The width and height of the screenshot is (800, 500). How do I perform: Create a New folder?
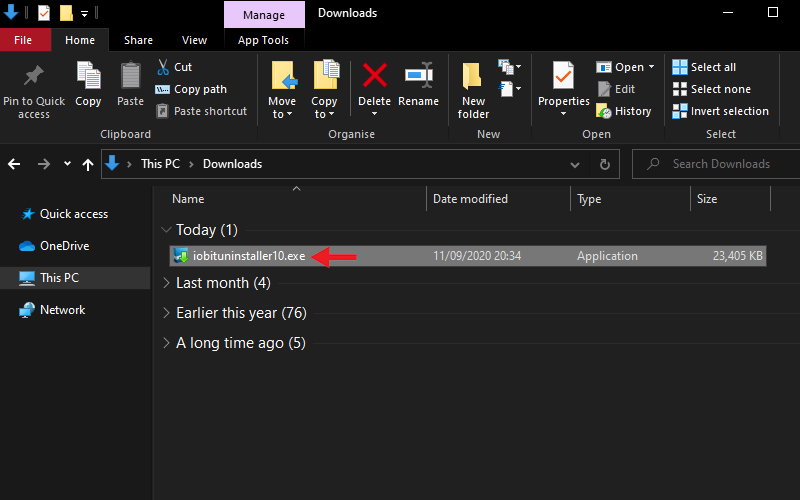(x=473, y=90)
